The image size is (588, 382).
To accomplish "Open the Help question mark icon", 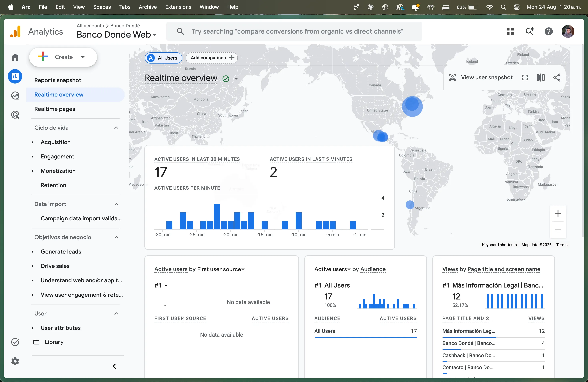I will 549,31.
